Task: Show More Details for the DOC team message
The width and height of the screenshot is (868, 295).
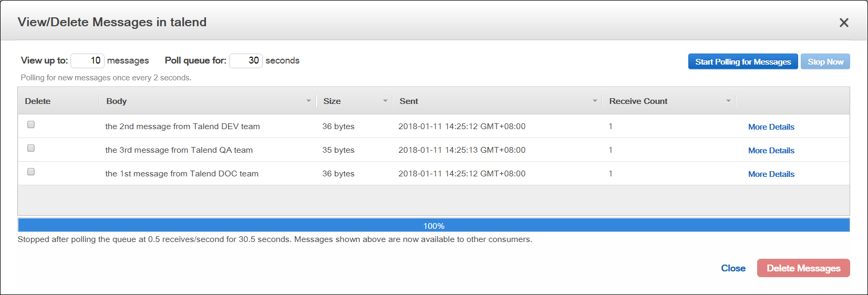Action: click(x=771, y=174)
